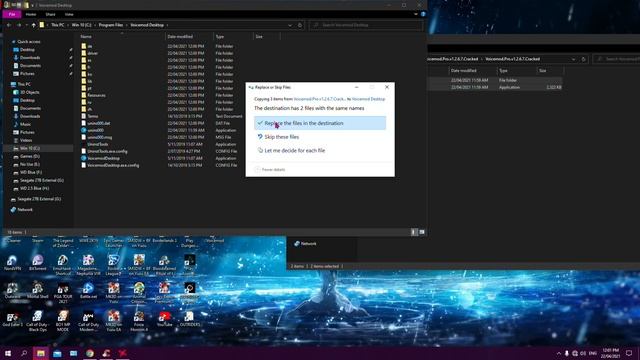Open the View ribbon tab

pyautogui.click(x=69, y=14)
